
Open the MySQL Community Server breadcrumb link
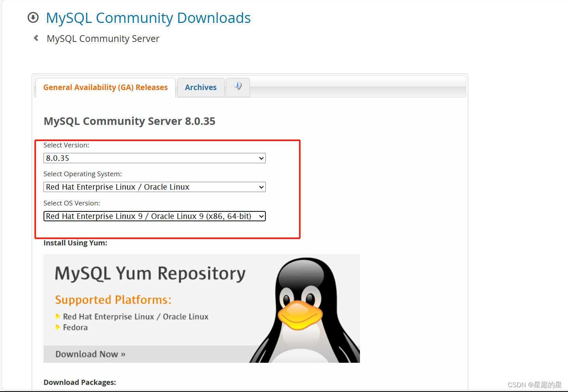(103, 38)
